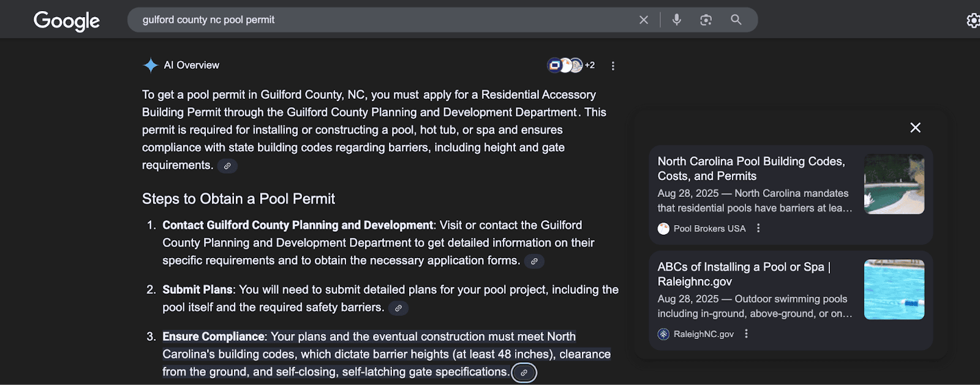Image resolution: width=980 pixels, height=385 pixels.
Task: Click the magnifying glass search button
Action: coord(736,20)
